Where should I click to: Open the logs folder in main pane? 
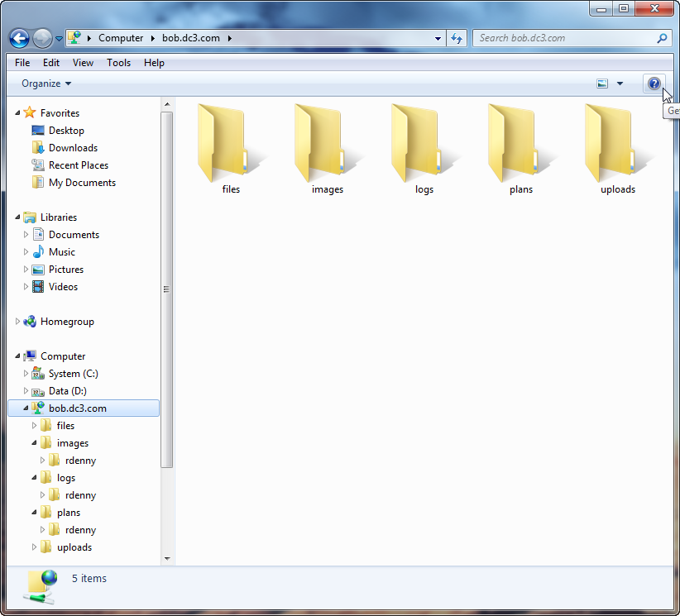point(424,150)
